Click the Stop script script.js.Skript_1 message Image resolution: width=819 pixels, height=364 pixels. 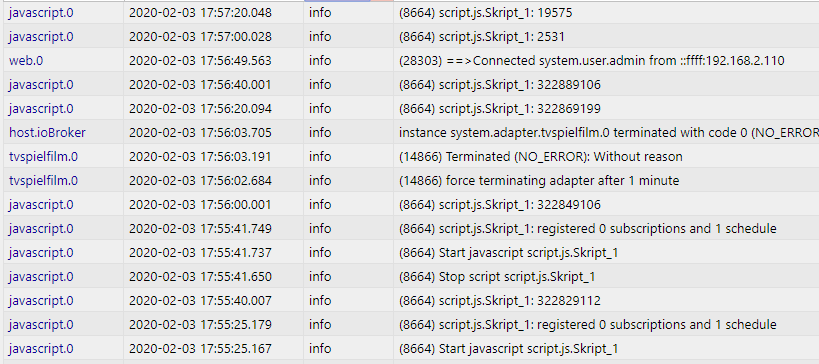(x=497, y=277)
